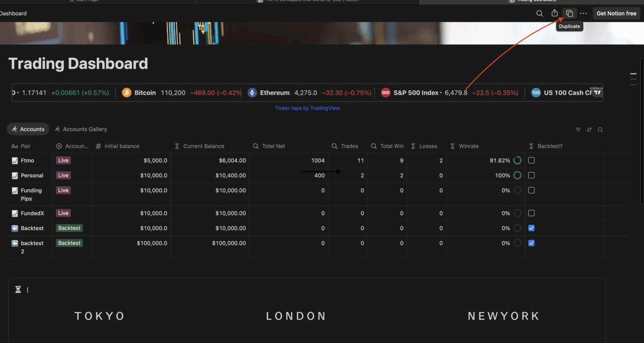The height and width of the screenshot is (343, 644).
Task: Check the Backtest checkbox for Ftmo row
Action: 531,160
